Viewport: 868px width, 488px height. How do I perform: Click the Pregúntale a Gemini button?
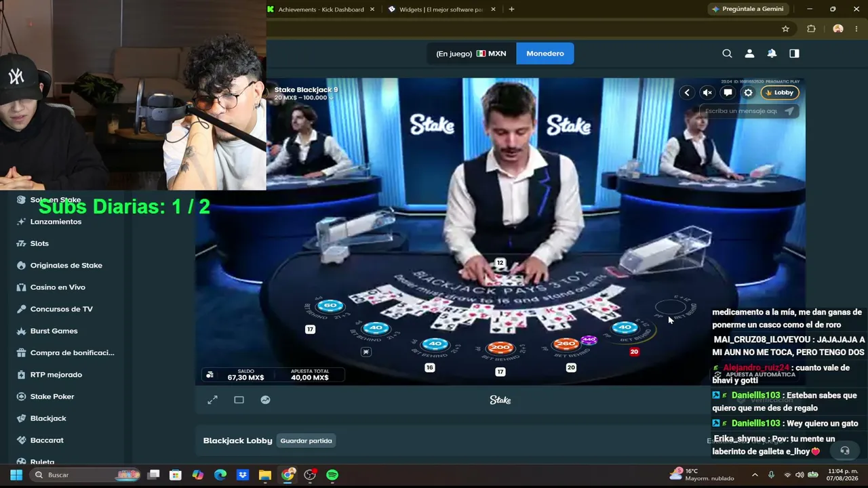748,9
